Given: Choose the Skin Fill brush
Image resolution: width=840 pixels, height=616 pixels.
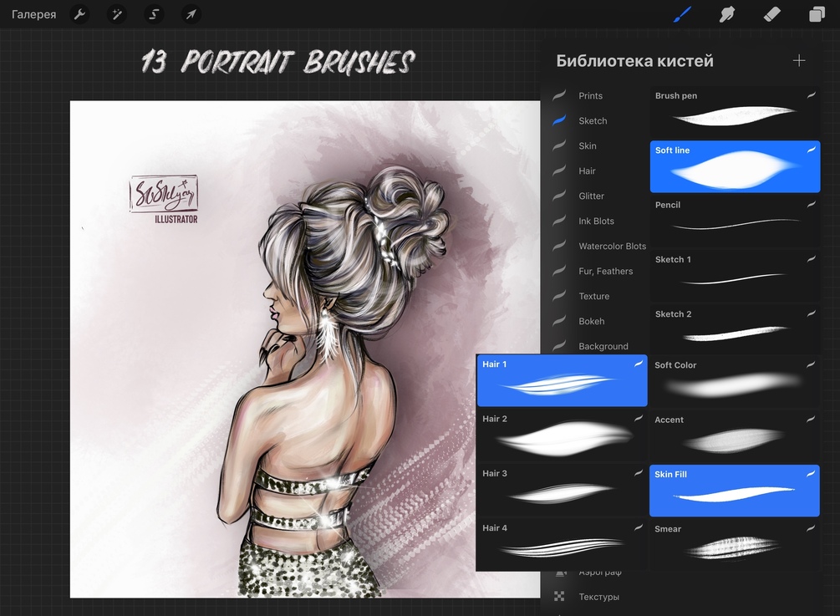Looking at the screenshot, I should (x=735, y=491).
